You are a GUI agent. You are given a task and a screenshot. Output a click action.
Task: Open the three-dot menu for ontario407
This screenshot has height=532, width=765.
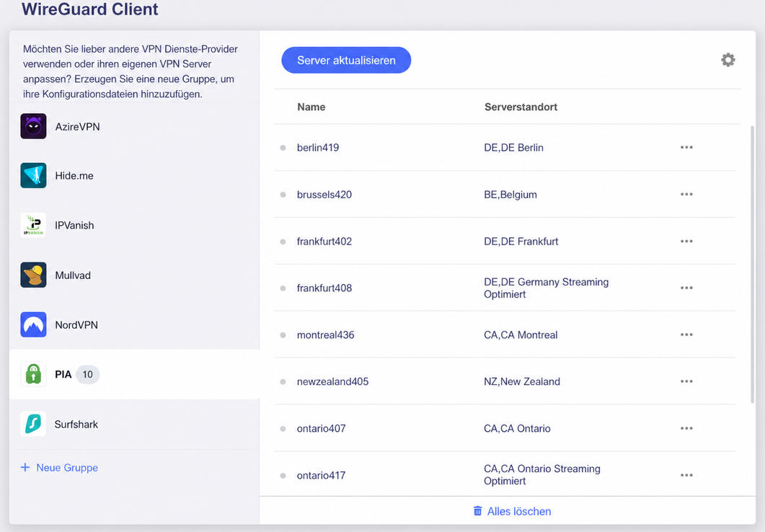[x=686, y=428]
